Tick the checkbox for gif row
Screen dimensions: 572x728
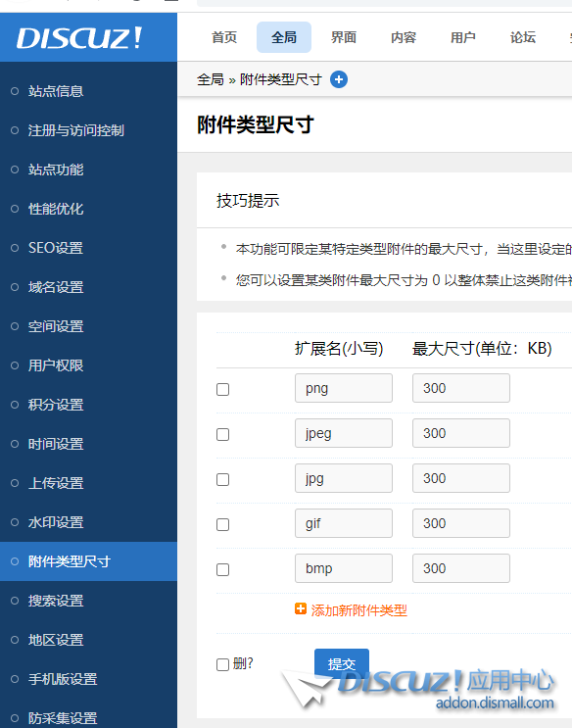tap(223, 524)
